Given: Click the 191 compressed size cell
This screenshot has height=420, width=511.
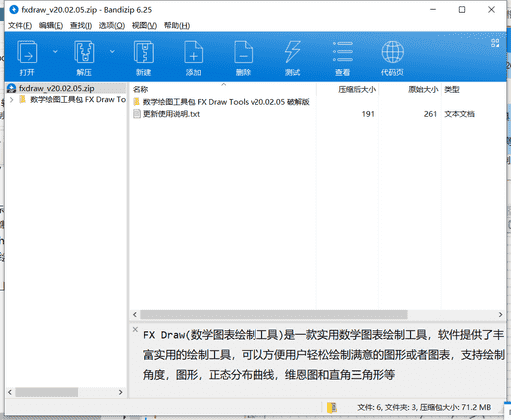Looking at the screenshot, I should (368, 114).
